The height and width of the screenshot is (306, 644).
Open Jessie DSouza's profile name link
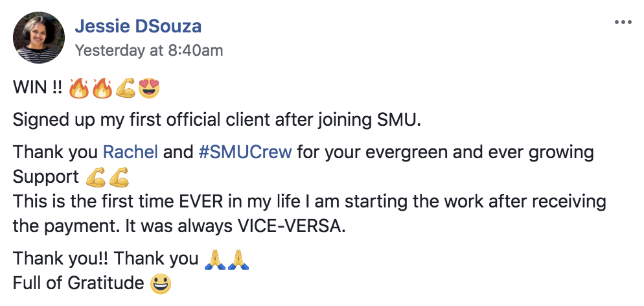click(138, 26)
